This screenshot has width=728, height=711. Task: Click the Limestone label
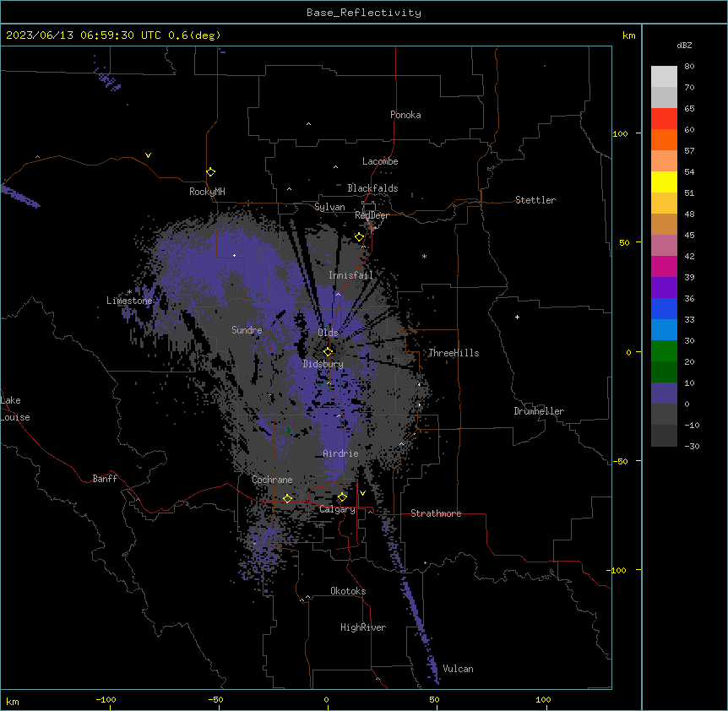[x=129, y=301]
